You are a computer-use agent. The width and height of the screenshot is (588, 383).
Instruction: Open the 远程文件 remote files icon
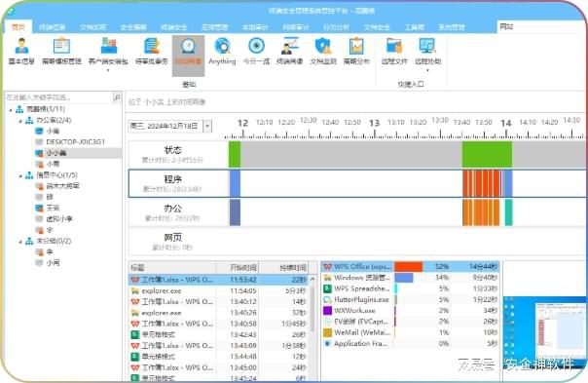point(394,46)
